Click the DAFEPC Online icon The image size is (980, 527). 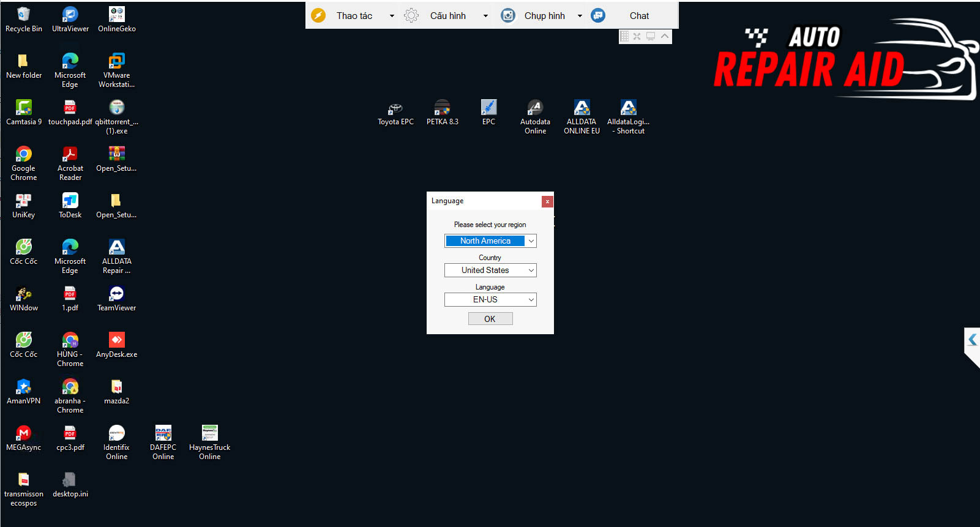point(163,443)
